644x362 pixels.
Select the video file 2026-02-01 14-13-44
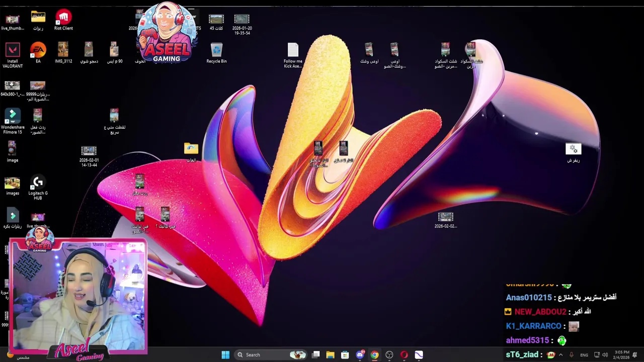[89, 156]
